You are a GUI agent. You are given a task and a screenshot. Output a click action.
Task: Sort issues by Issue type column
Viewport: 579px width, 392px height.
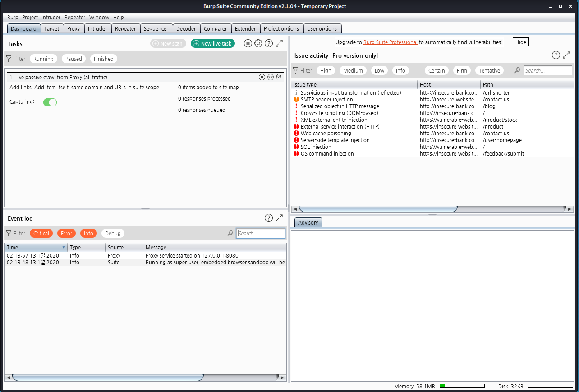354,84
